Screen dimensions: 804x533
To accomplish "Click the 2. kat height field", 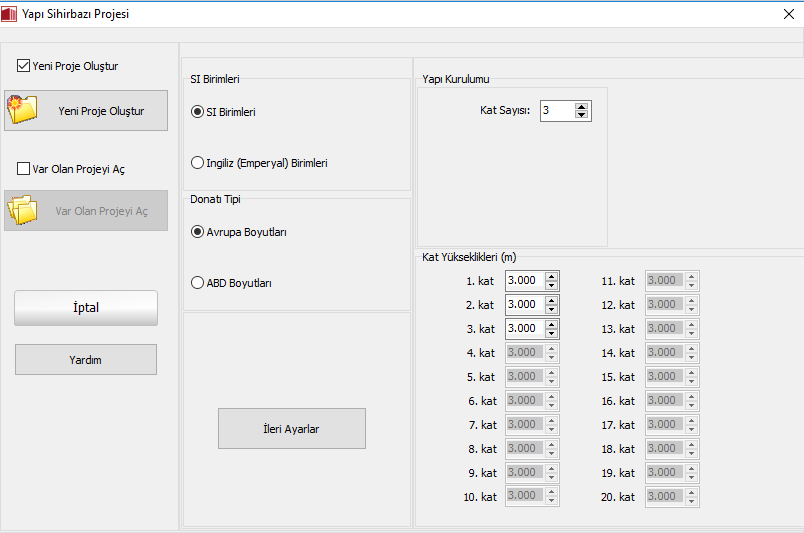I will click(x=524, y=304).
